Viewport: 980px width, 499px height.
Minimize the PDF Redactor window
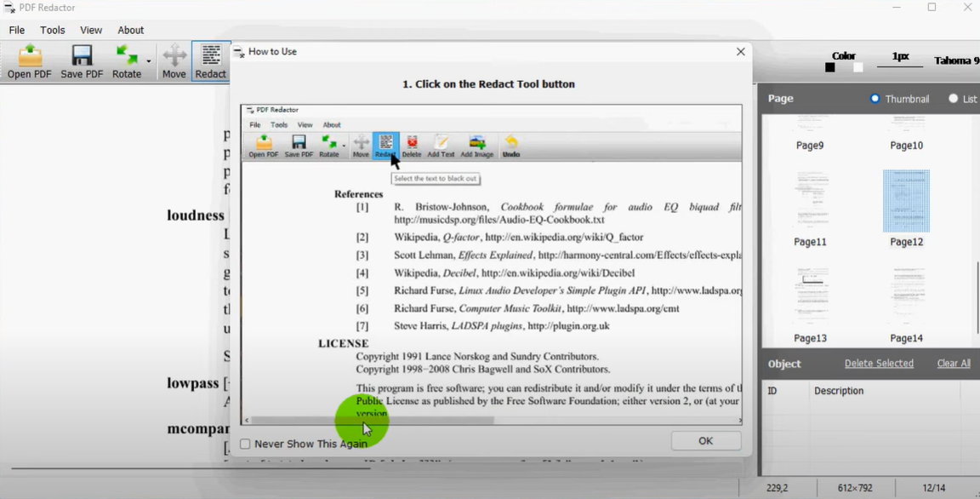click(x=897, y=8)
